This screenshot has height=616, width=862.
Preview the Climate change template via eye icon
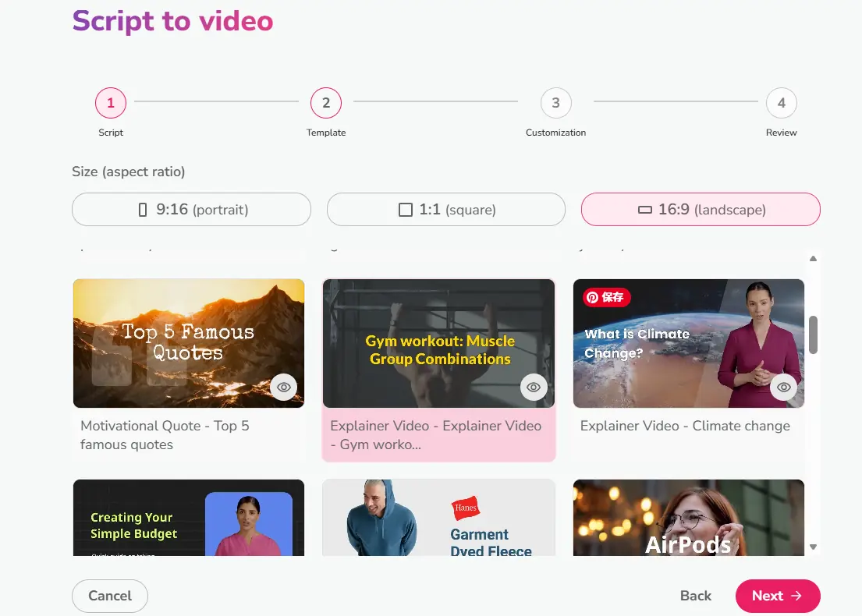click(783, 387)
